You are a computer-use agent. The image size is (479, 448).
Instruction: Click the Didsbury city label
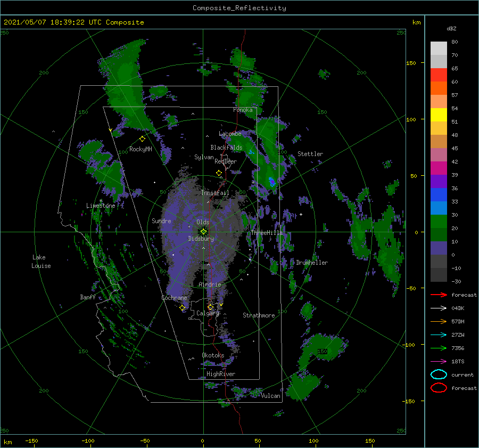click(201, 239)
